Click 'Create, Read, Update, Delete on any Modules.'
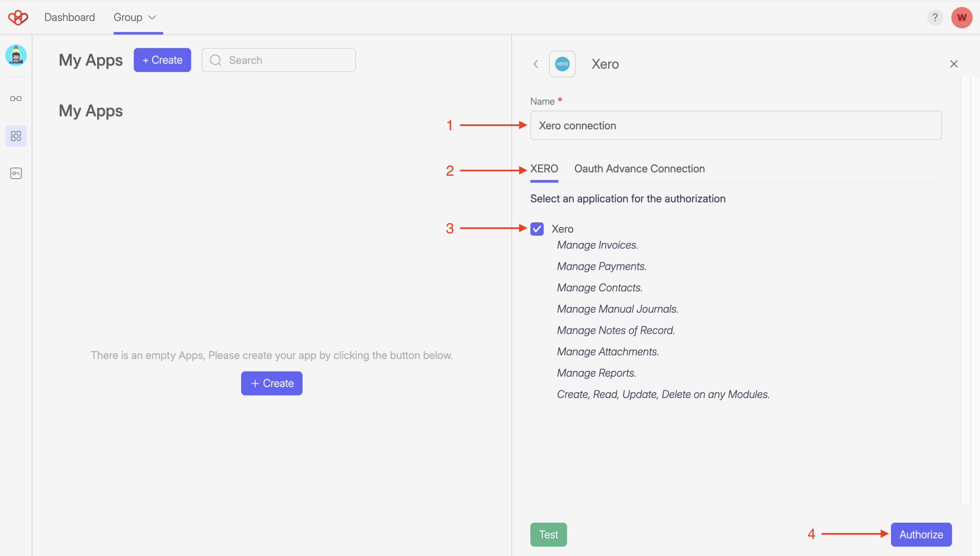This screenshot has height=556, width=980. point(663,394)
